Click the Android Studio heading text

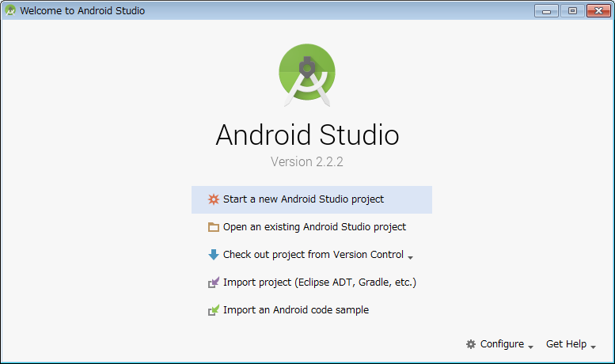click(307, 135)
